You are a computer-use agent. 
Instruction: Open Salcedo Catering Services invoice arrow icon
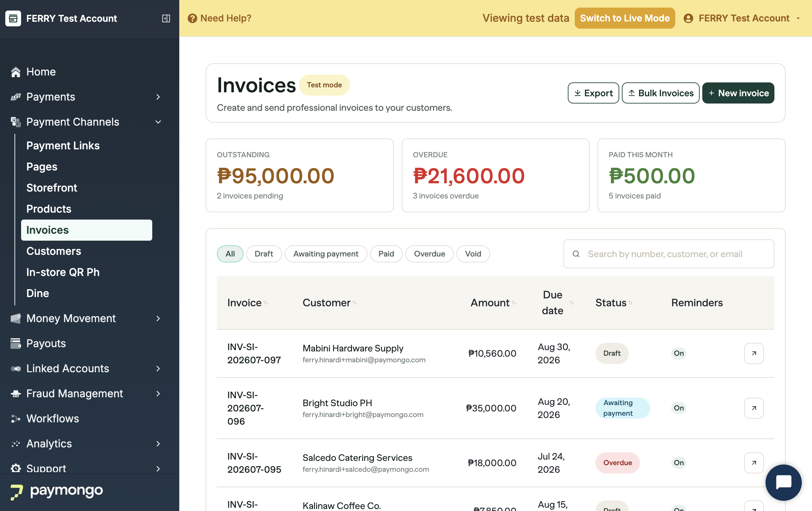pyautogui.click(x=754, y=463)
